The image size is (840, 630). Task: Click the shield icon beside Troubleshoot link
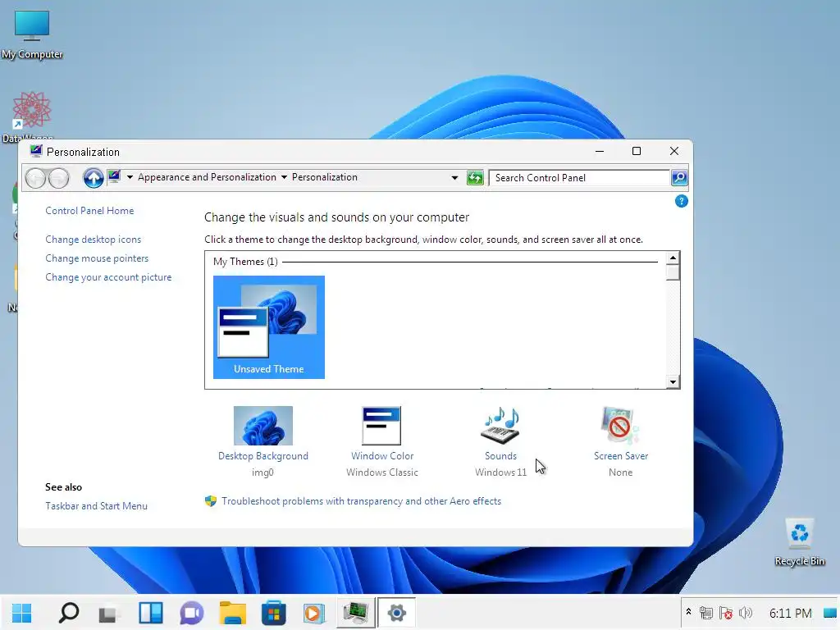[211, 501]
